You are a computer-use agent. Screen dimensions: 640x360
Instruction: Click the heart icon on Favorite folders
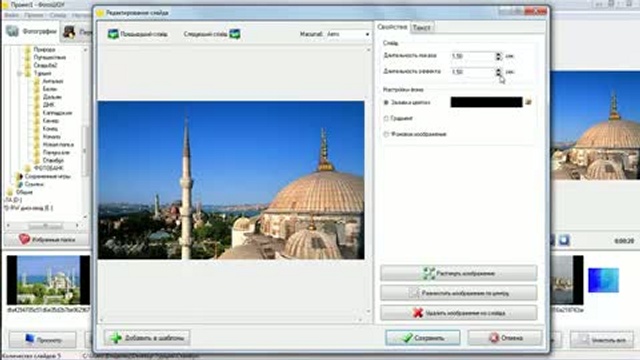[x=24, y=239]
